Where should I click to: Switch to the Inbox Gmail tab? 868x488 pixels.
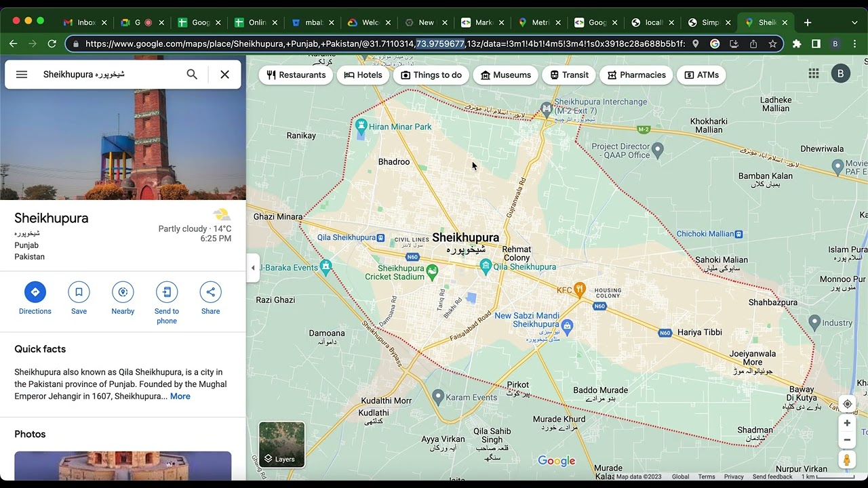tap(86, 22)
